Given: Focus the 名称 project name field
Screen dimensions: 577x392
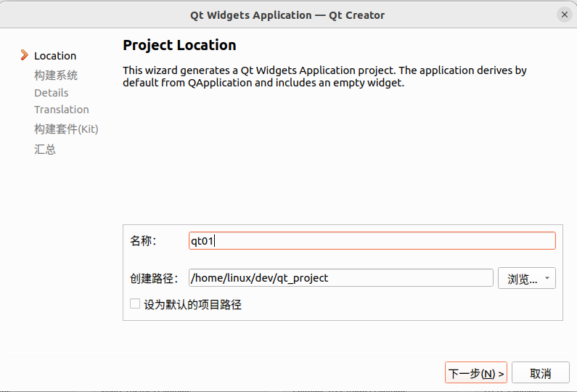Looking at the screenshot, I should [x=372, y=241].
